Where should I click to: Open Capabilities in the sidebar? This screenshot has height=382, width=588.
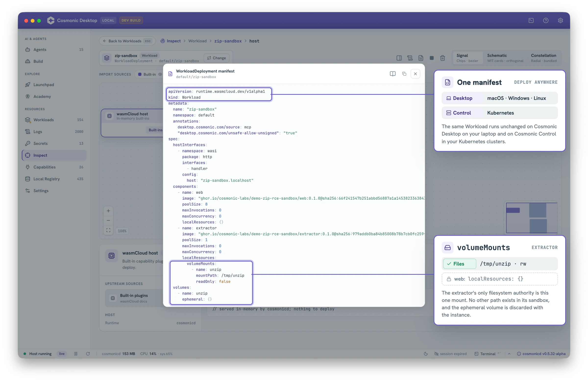(x=54, y=167)
